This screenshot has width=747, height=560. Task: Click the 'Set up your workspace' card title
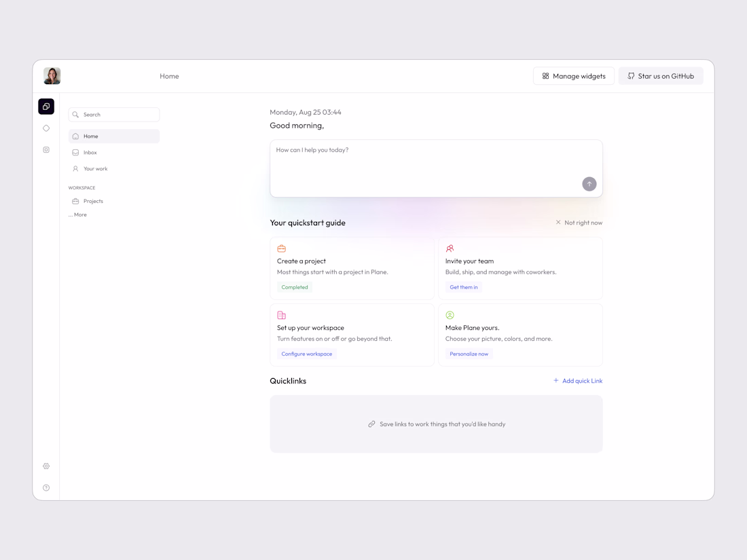(310, 328)
